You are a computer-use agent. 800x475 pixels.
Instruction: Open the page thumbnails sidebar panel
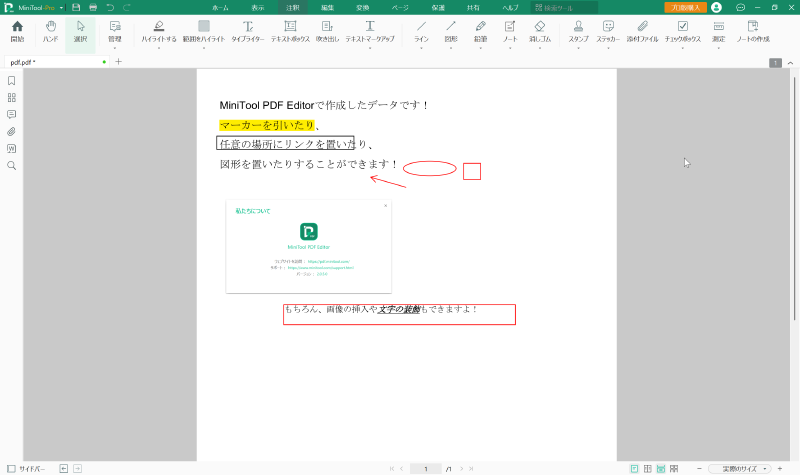click(11, 98)
